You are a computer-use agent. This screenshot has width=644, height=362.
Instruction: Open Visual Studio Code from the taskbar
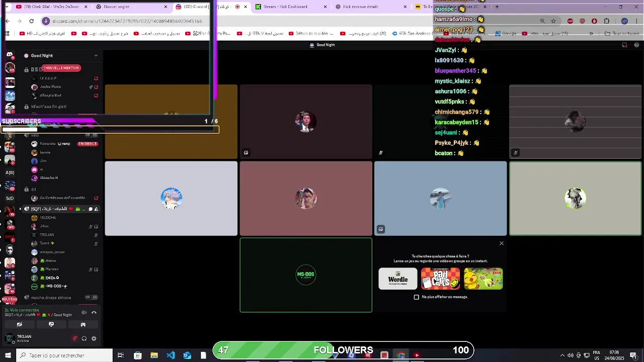tap(171, 355)
